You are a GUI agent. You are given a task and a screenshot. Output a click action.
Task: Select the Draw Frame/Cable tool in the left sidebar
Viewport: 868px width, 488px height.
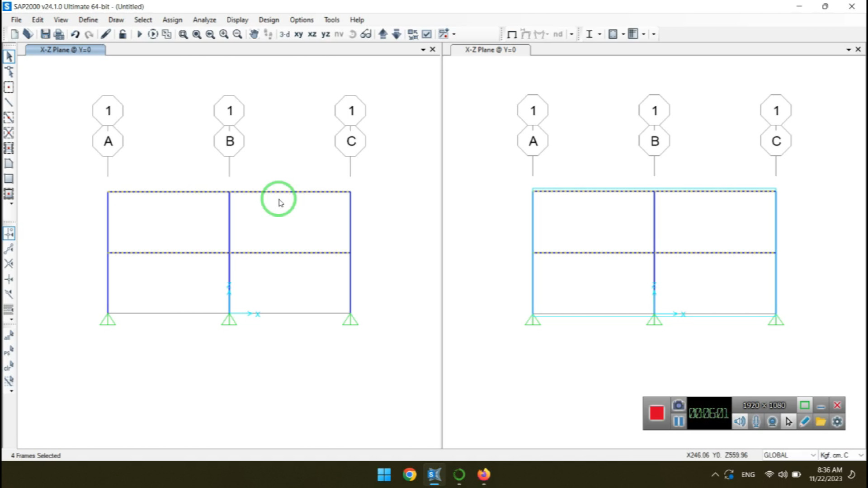(x=9, y=103)
